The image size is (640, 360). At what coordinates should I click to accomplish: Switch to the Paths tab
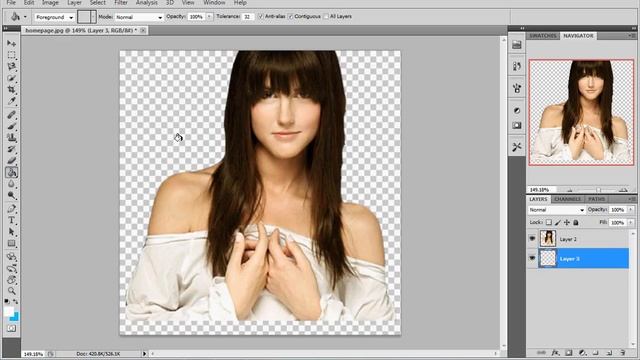click(x=597, y=199)
